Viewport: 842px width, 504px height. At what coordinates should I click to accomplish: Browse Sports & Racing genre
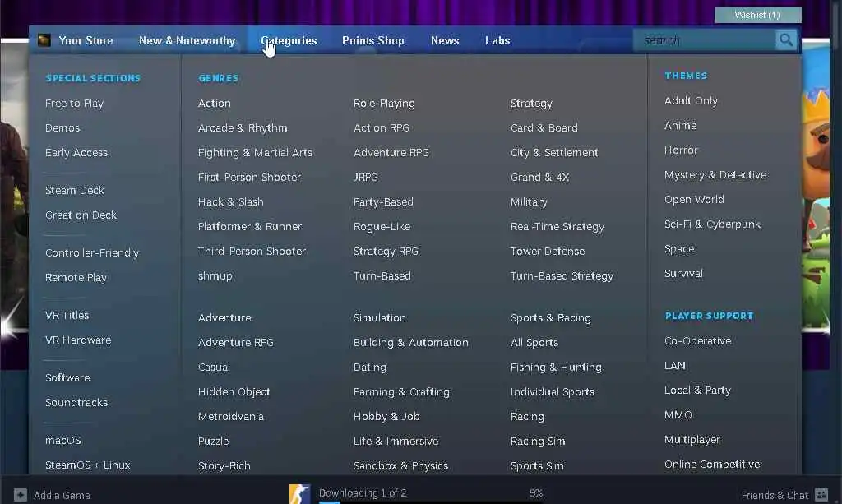coord(550,317)
